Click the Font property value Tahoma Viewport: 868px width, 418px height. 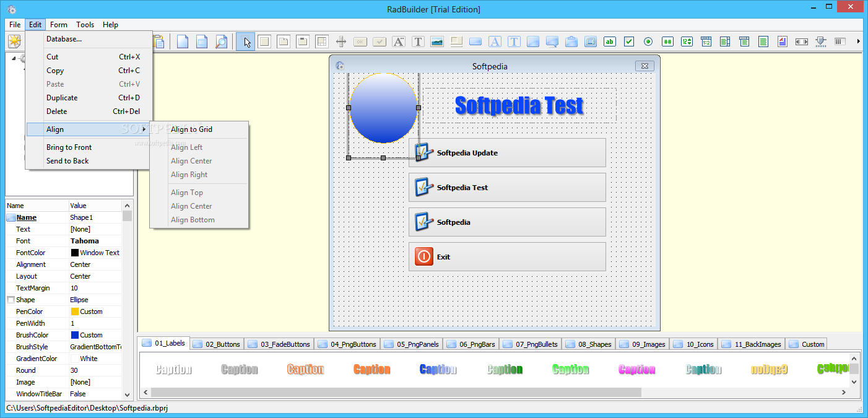click(95, 241)
